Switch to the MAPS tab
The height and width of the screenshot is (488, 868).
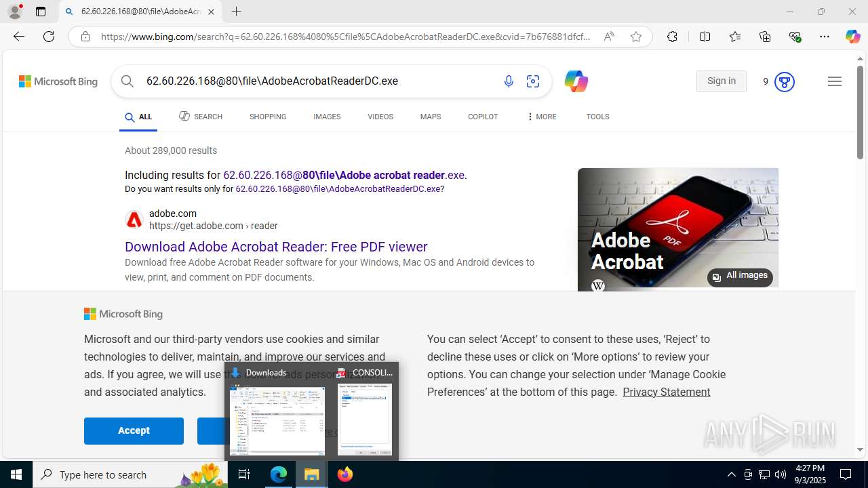coord(431,117)
